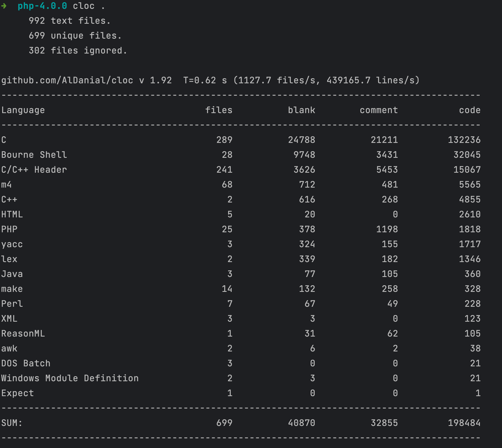Image resolution: width=502 pixels, height=448 pixels.
Task: Click XML code count 123
Action: pos(472,319)
